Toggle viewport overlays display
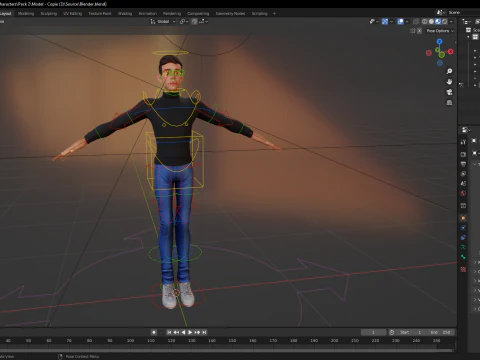 401,22
